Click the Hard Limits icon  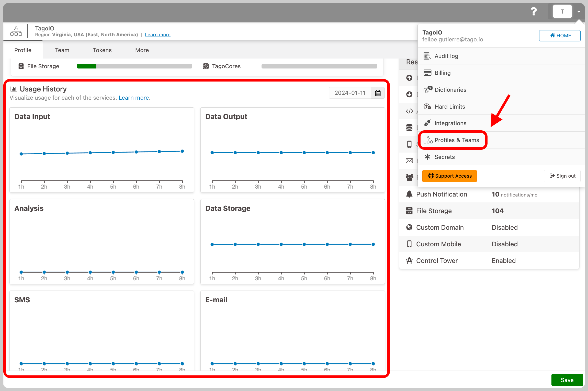click(x=427, y=107)
